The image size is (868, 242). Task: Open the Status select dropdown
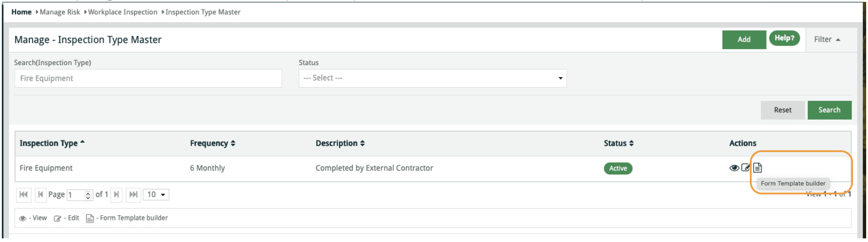tap(432, 78)
